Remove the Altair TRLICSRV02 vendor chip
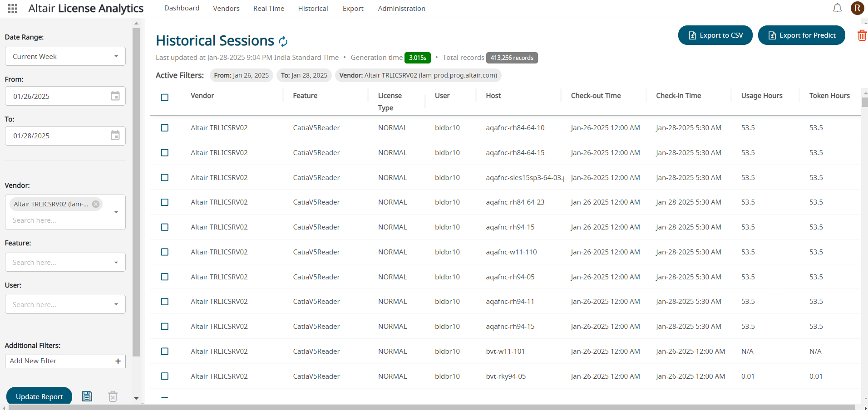The width and height of the screenshot is (868, 410). click(x=96, y=204)
